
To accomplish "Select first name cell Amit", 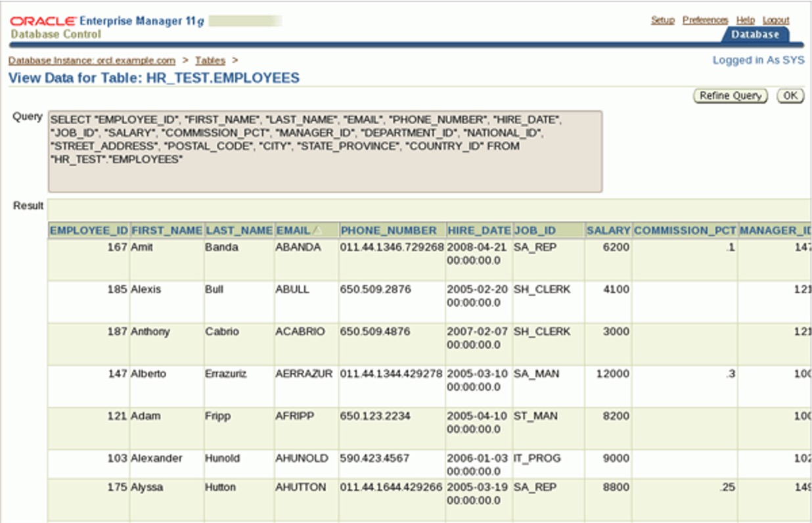I will coord(141,248).
